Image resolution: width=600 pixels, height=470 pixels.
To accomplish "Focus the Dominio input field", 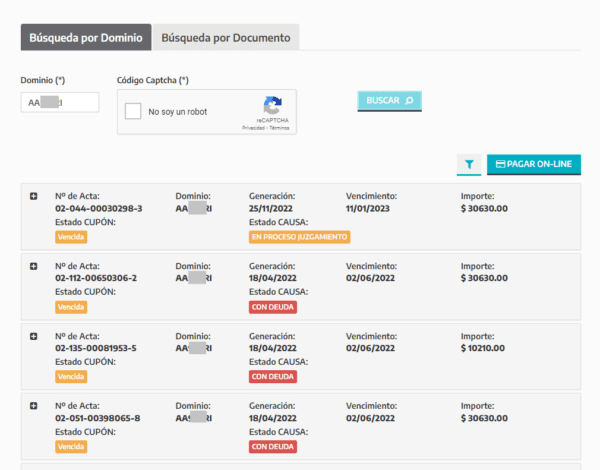I will [x=59, y=102].
